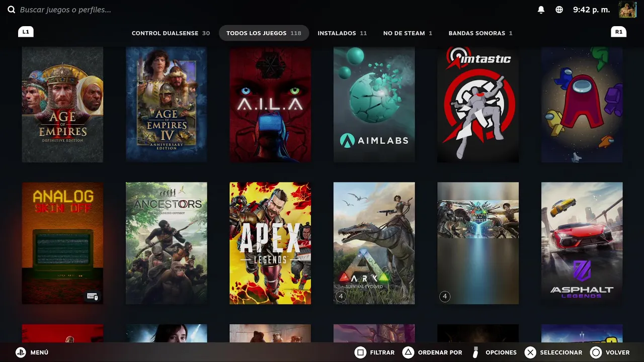Switch to the Instalados tab
The width and height of the screenshot is (644, 362).
pos(342,33)
